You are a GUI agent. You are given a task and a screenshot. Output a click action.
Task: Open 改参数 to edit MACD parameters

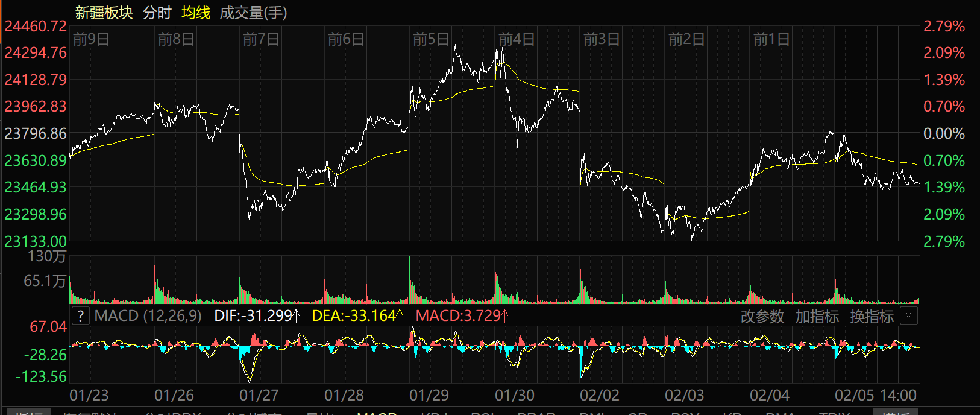pos(762,316)
